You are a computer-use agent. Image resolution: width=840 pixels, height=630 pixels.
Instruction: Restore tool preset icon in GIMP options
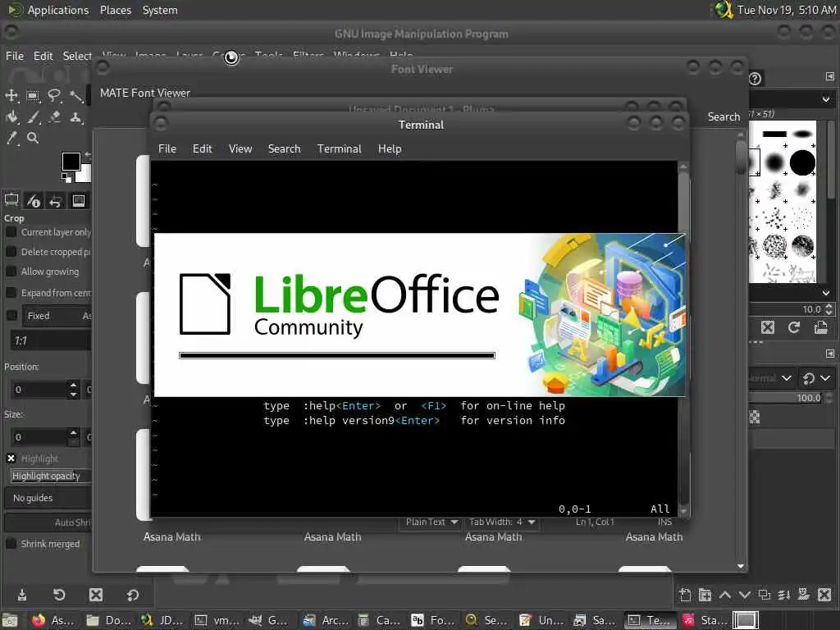[59, 595]
